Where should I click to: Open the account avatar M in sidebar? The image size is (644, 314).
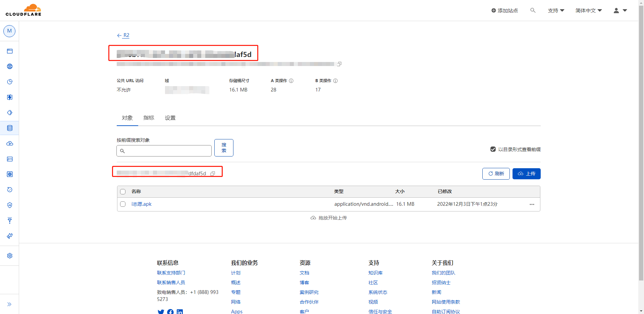point(9,31)
